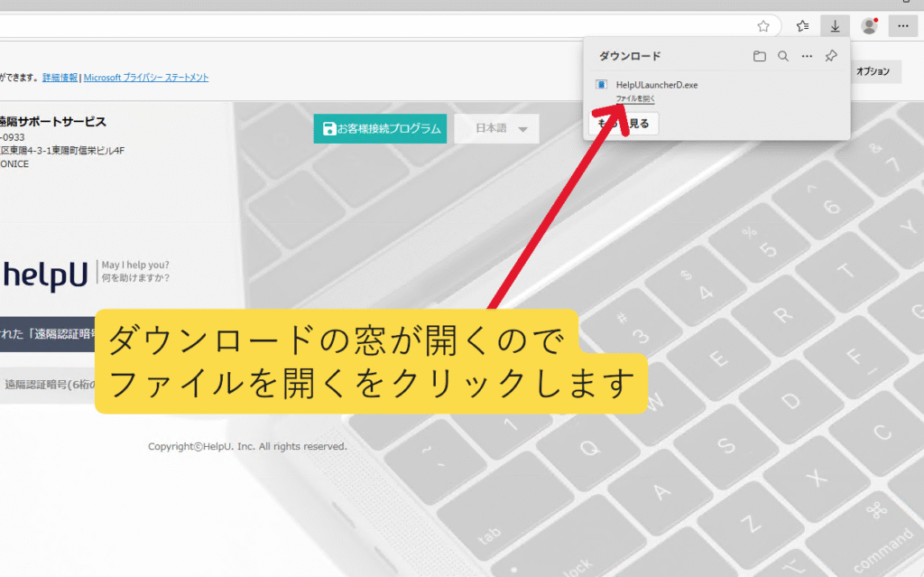Search downloads using magnifier icon
The width and height of the screenshot is (924, 577).
click(x=783, y=56)
